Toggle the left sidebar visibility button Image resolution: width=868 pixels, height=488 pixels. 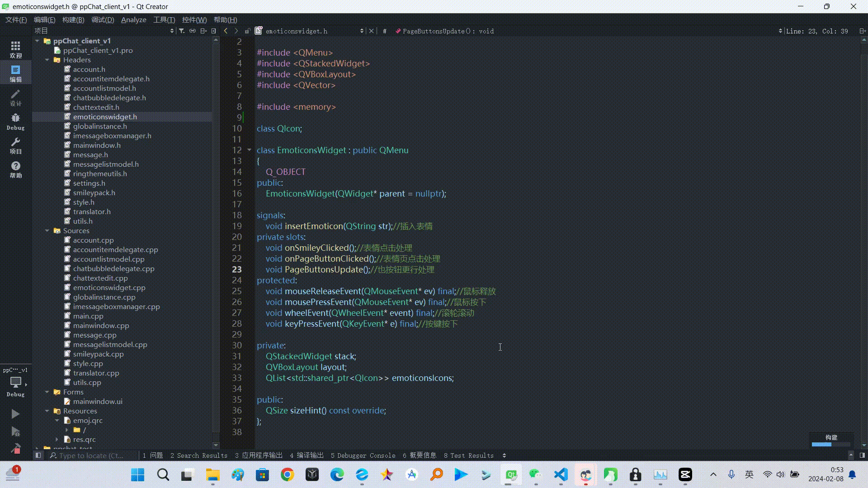[38, 455]
